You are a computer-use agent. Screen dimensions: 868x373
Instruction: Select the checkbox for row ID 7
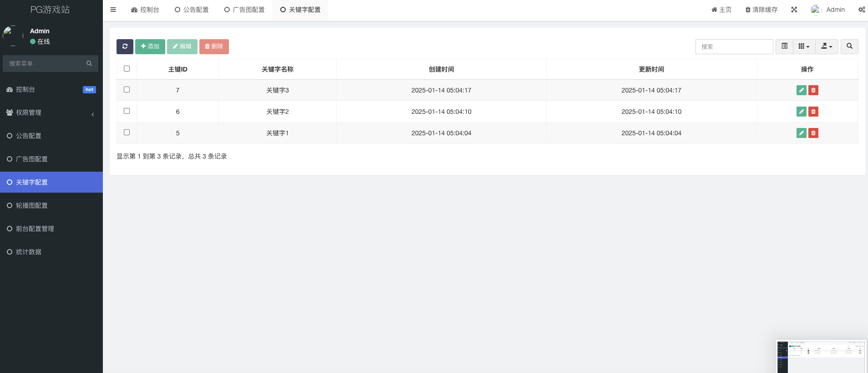127,90
